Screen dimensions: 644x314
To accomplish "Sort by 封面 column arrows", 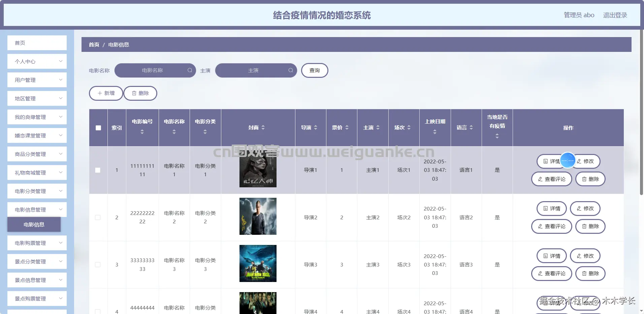I will (263, 127).
